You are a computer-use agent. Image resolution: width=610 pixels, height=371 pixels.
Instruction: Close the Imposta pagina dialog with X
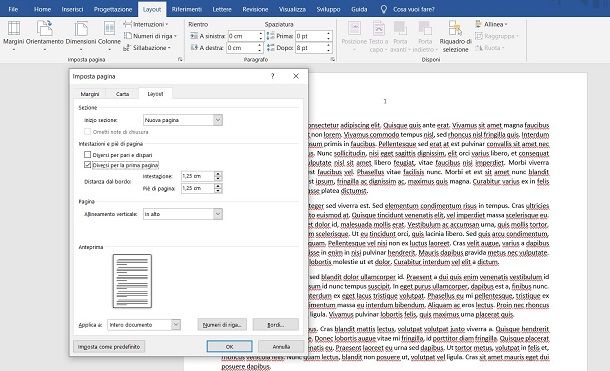click(x=296, y=76)
